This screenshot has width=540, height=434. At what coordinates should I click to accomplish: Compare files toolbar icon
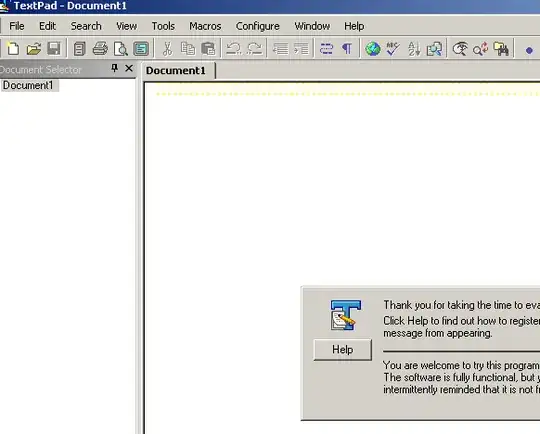(x=434, y=49)
